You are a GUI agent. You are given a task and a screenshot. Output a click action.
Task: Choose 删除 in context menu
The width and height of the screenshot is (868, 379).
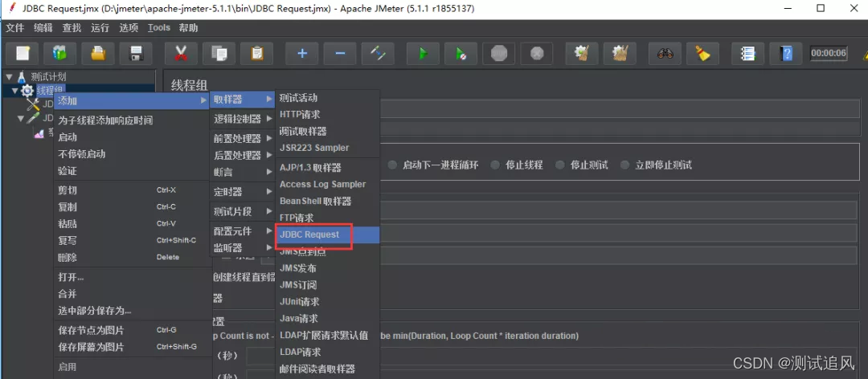[x=131, y=257]
